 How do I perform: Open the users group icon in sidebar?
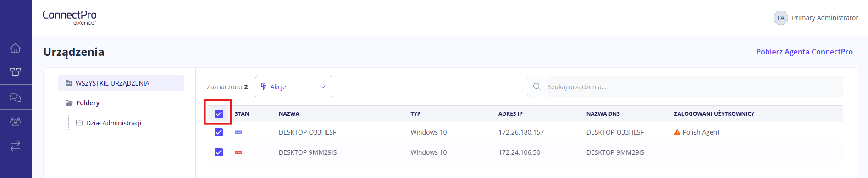(16, 122)
